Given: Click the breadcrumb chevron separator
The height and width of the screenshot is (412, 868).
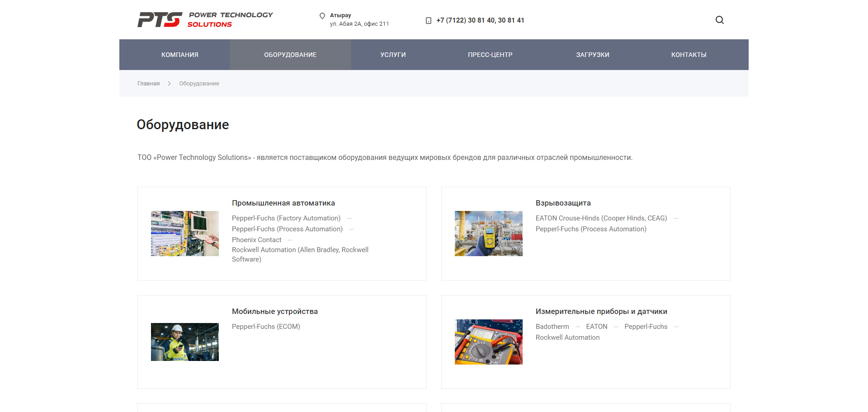Looking at the screenshot, I should click(x=169, y=84).
